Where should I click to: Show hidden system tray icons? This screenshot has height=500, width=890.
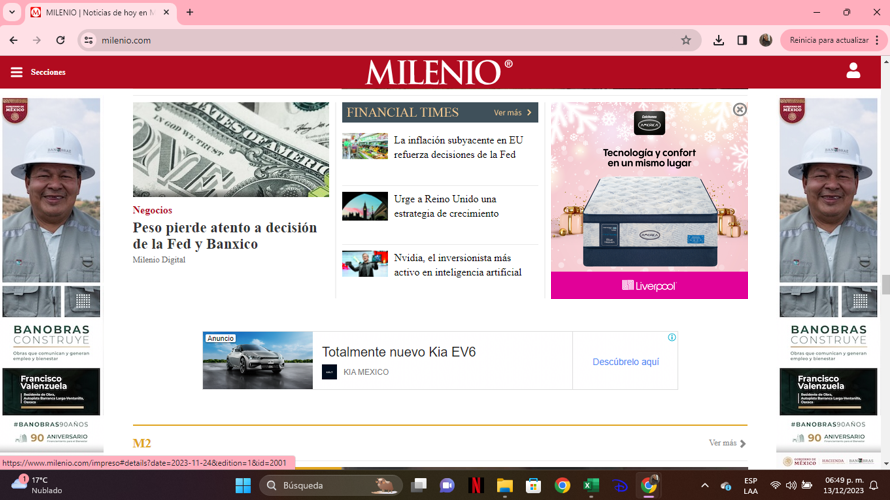705,485
